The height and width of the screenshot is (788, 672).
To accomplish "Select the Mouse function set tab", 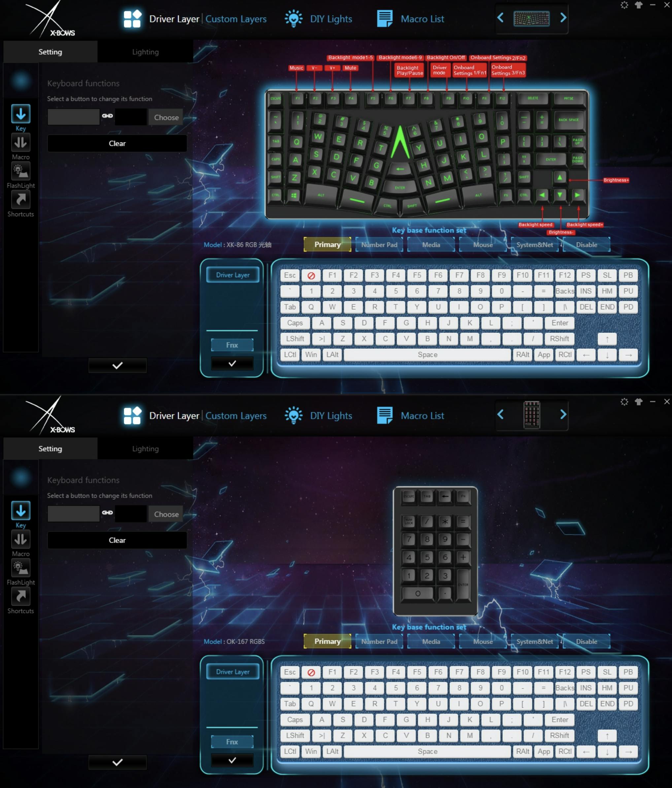I will [483, 244].
